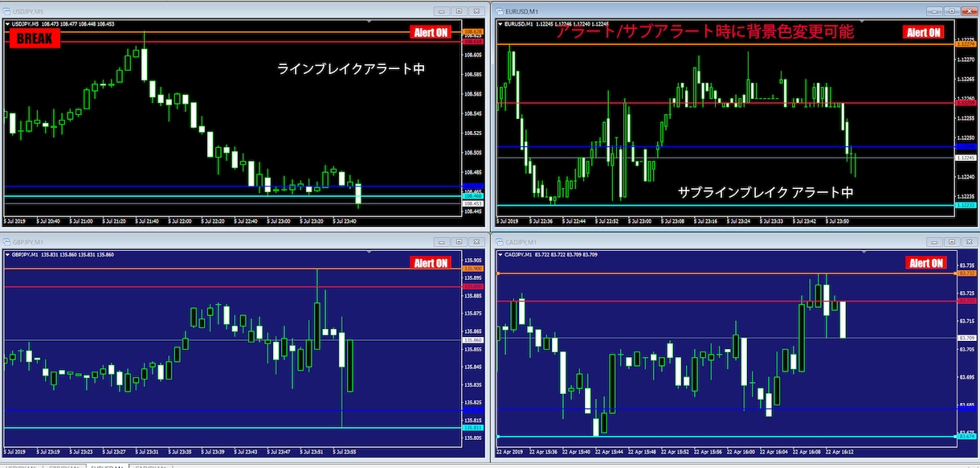The height and width of the screenshot is (468, 980).
Task: Select the red line price tag in CADJPY
Action: coord(966,302)
